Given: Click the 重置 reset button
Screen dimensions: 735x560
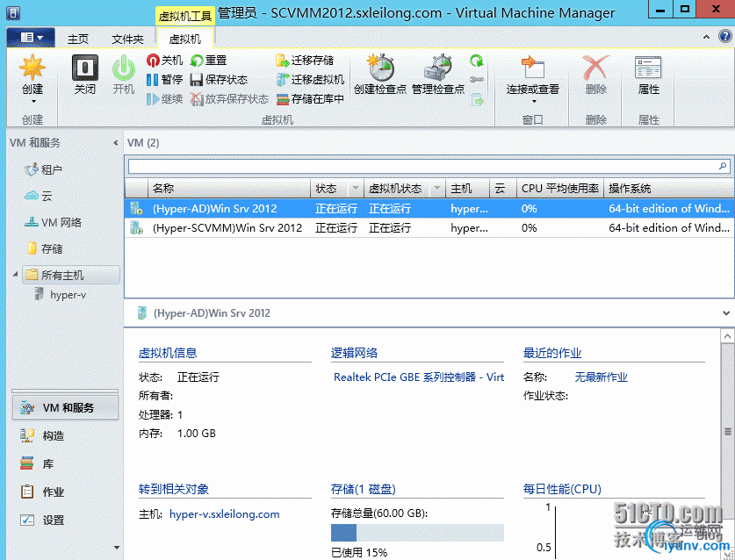Looking at the screenshot, I should [209, 61].
